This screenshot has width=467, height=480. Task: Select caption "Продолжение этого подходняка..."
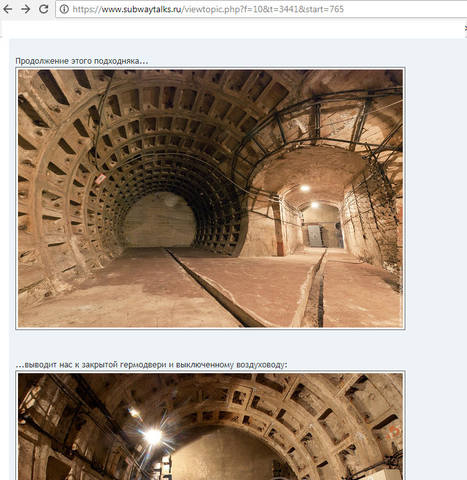[82, 61]
